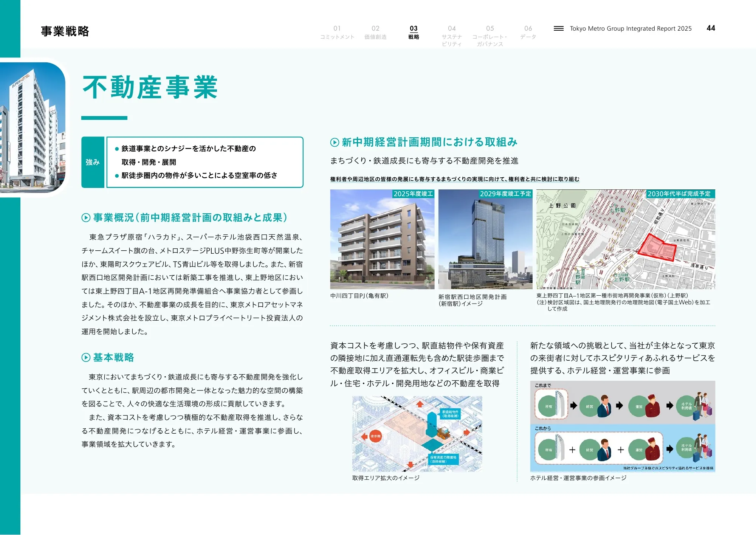The width and height of the screenshot is (756, 535).
Task: Open the hamburger menu icon
Action: (558, 28)
